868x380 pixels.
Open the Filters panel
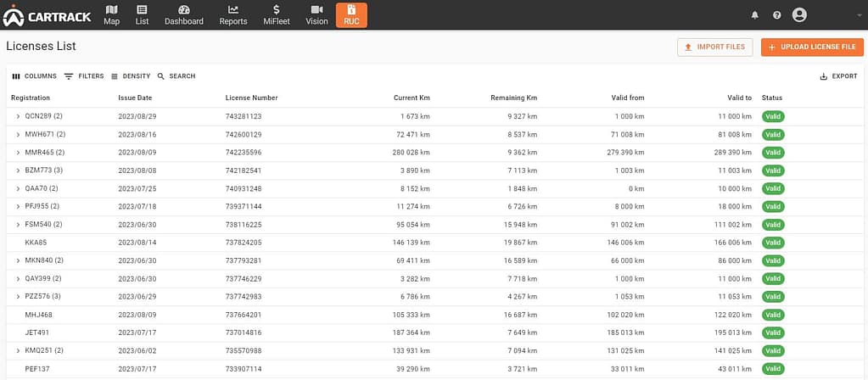(x=84, y=76)
